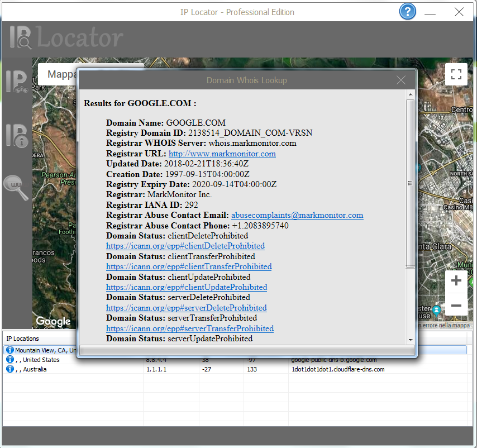Click the 'Registrar: MarkMonitor Inc.' line

pos(159,194)
